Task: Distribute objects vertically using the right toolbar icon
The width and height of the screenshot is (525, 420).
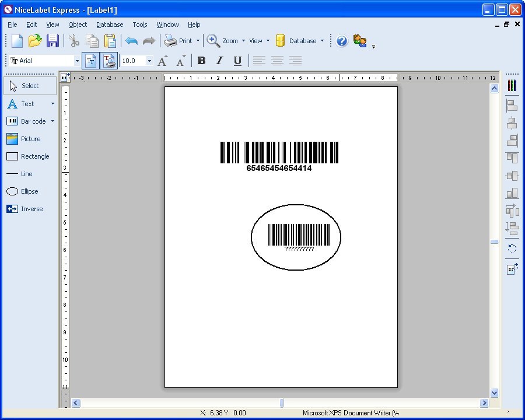Action: [x=512, y=229]
